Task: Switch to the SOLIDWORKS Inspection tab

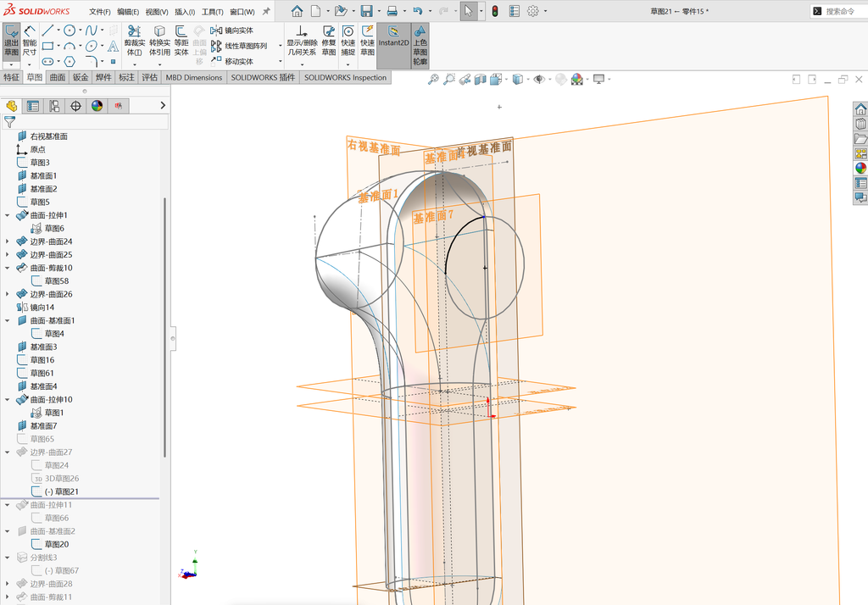Action: 346,77
